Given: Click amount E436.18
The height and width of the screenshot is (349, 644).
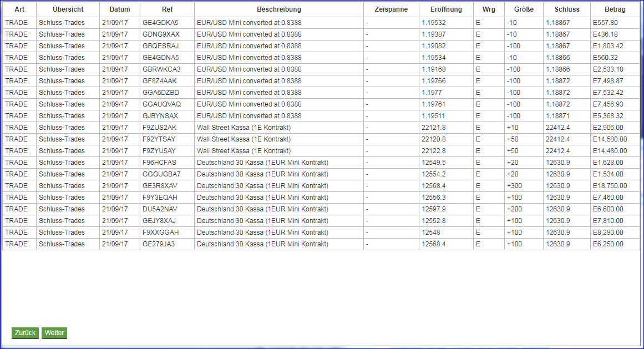Looking at the screenshot, I should pos(605,34).
